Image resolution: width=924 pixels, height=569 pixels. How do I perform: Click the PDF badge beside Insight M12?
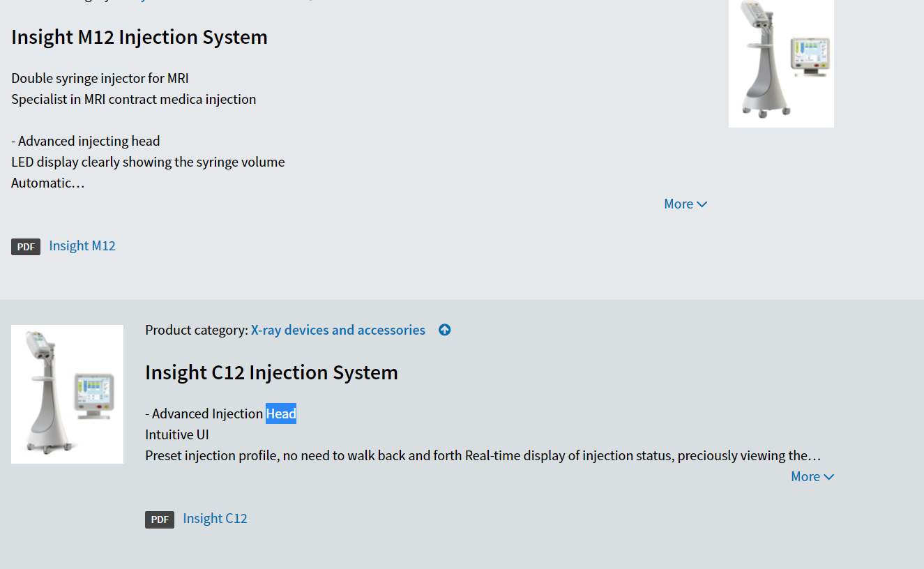(x=26, y=247)
